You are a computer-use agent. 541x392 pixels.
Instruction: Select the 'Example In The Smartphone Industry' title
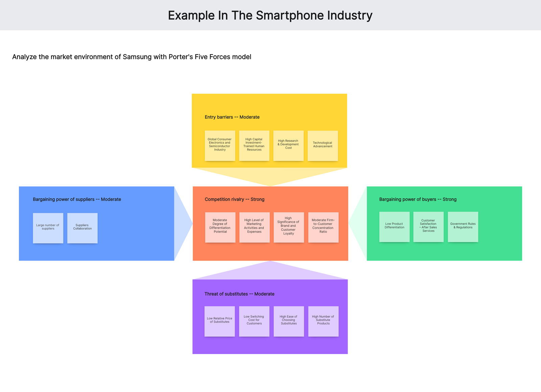pyautogui.click(x=270, y=16)
